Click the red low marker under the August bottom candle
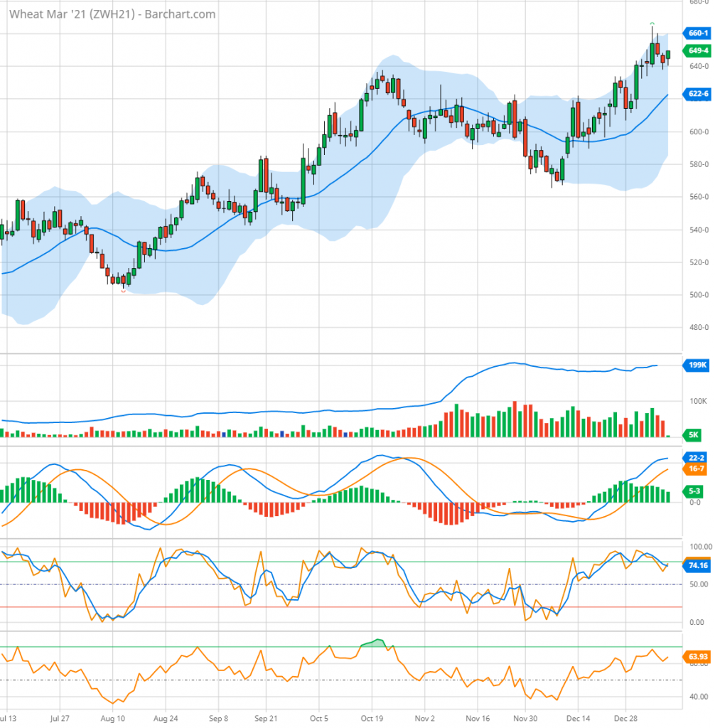This screenshot has height=728, width=715. point(123,291)
